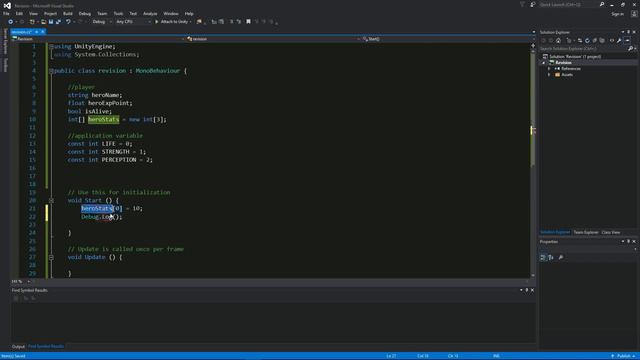Click the Properties panel Alphabetical sort icon
Image resolution: width=640 pixels, height=360 pixels.
551,257
